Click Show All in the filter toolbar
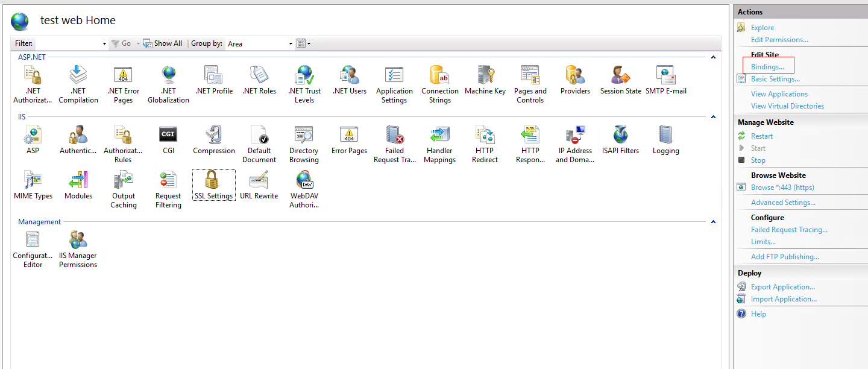 click(163, 43)
